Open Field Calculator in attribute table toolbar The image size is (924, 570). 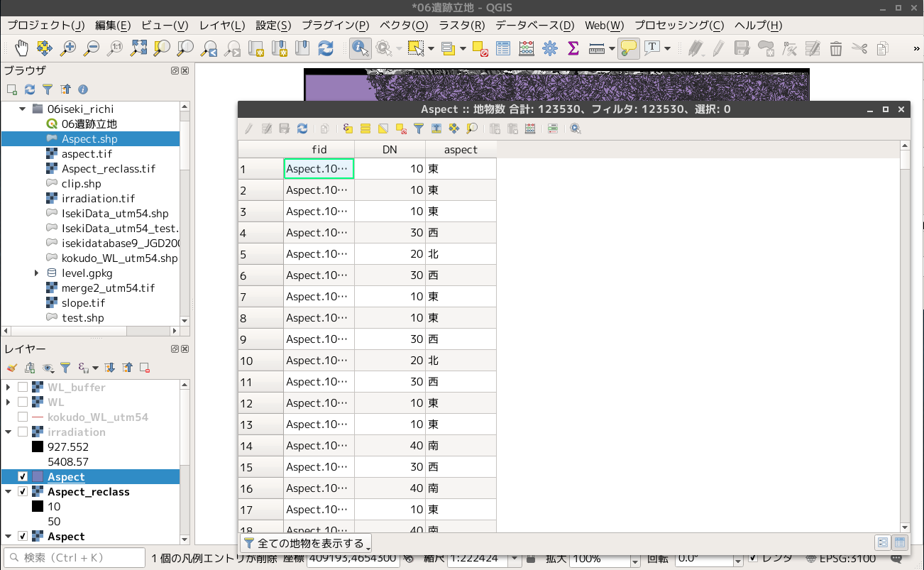(x=530, y=129)
